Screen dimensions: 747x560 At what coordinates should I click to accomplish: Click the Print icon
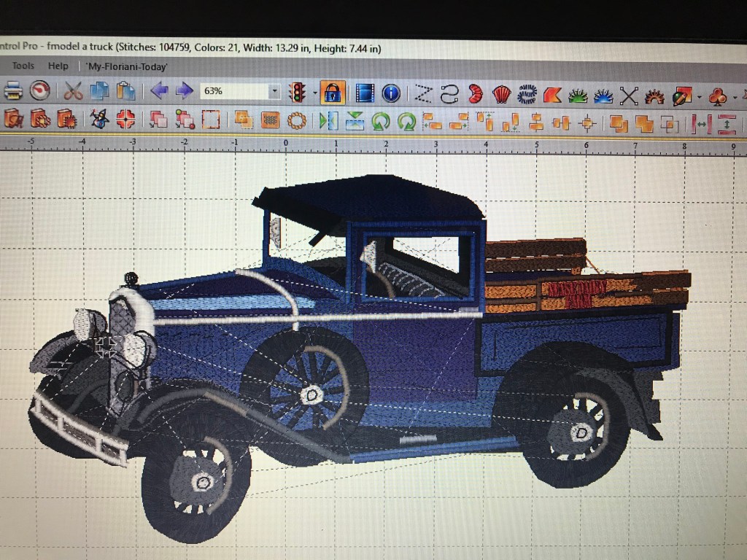click(x=13, y=91)
